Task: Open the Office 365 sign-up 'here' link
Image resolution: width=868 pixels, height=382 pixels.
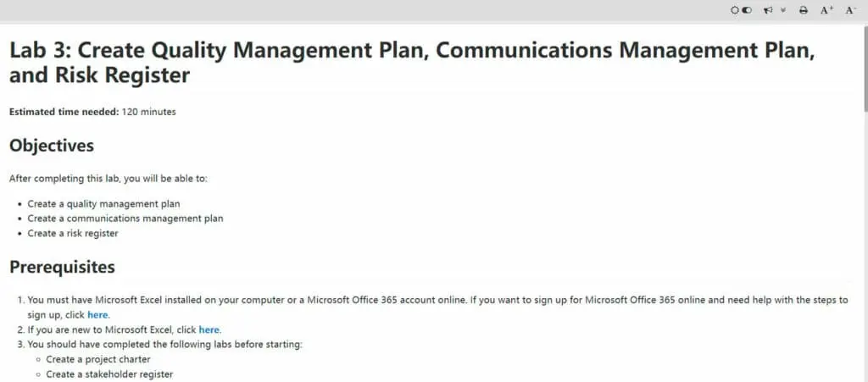Action: click(98, 315)
